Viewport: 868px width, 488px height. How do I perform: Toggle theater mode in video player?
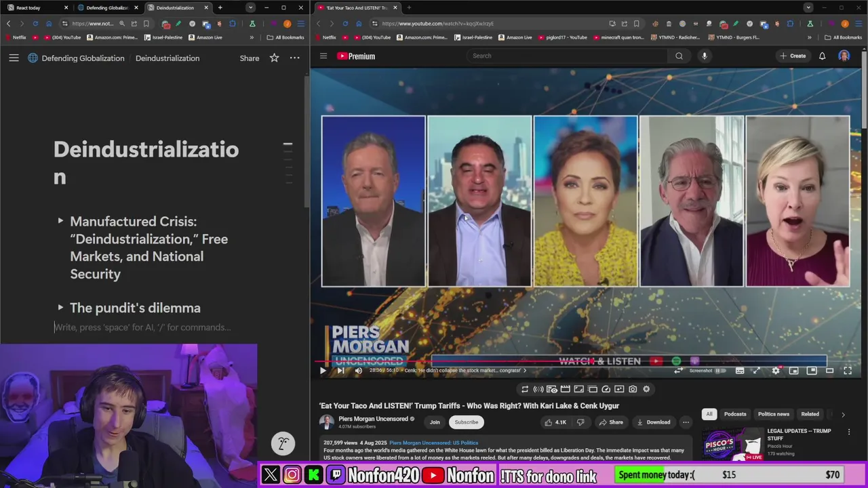click(x=829, y=371)
